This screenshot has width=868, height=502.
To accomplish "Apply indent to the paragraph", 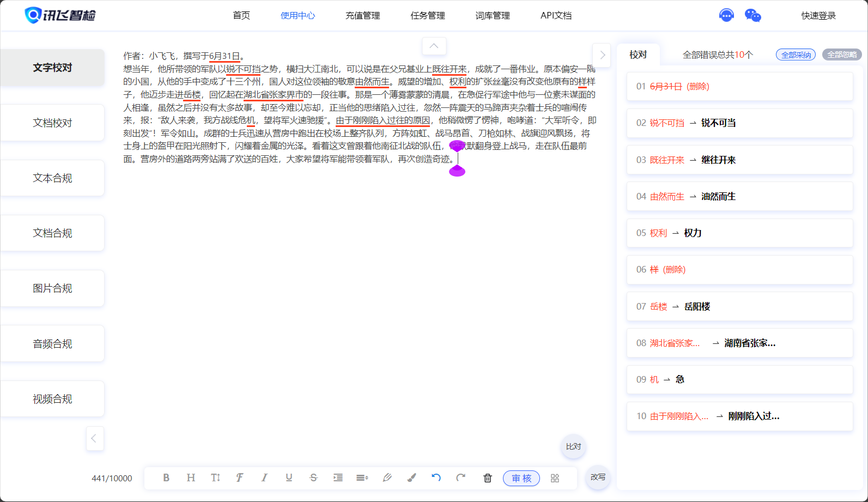I will 338,478.
